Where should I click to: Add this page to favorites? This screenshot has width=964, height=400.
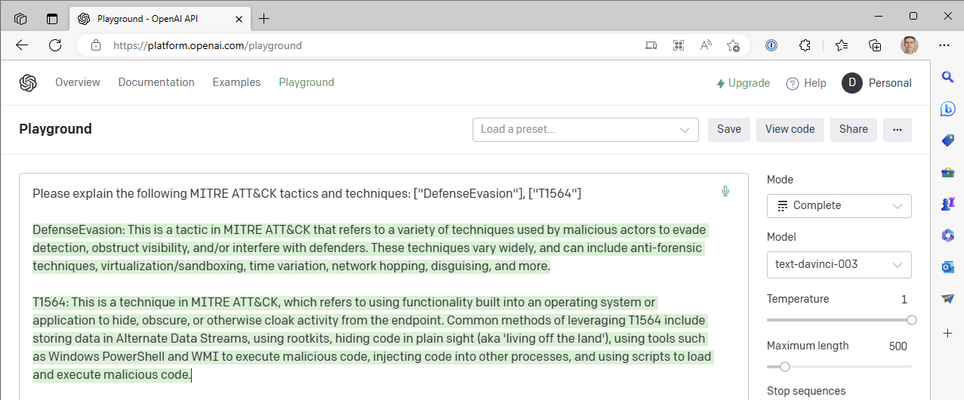pos(733,45)
